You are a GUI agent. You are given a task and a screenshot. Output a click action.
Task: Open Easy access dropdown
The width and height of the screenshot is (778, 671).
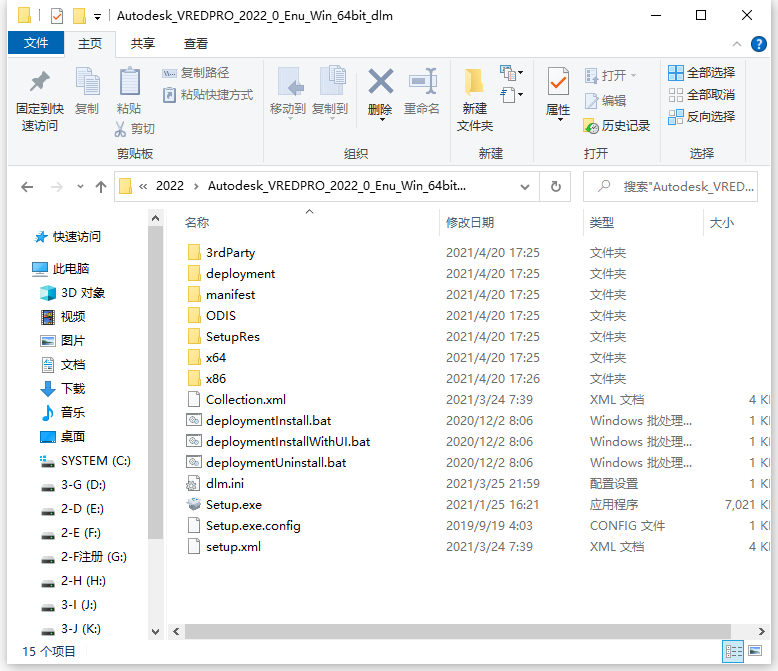click(x=511, y=94)
